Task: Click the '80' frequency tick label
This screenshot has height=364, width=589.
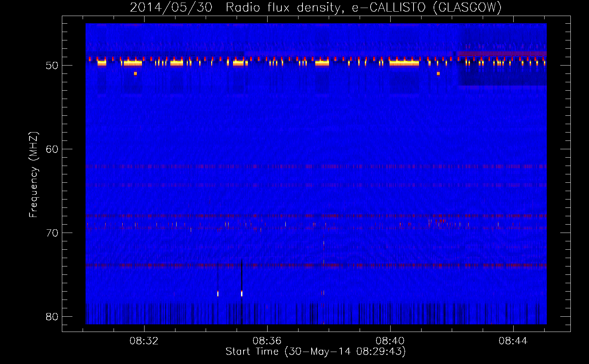Action: (x=52, y=317)
